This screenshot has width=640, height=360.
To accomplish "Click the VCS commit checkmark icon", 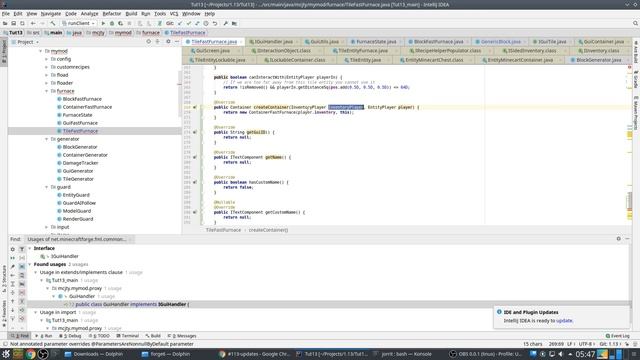I will tap(189, 24).
